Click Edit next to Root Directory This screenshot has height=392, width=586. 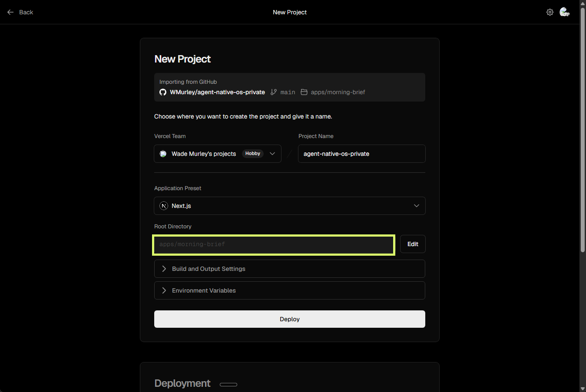click(413, 244)
